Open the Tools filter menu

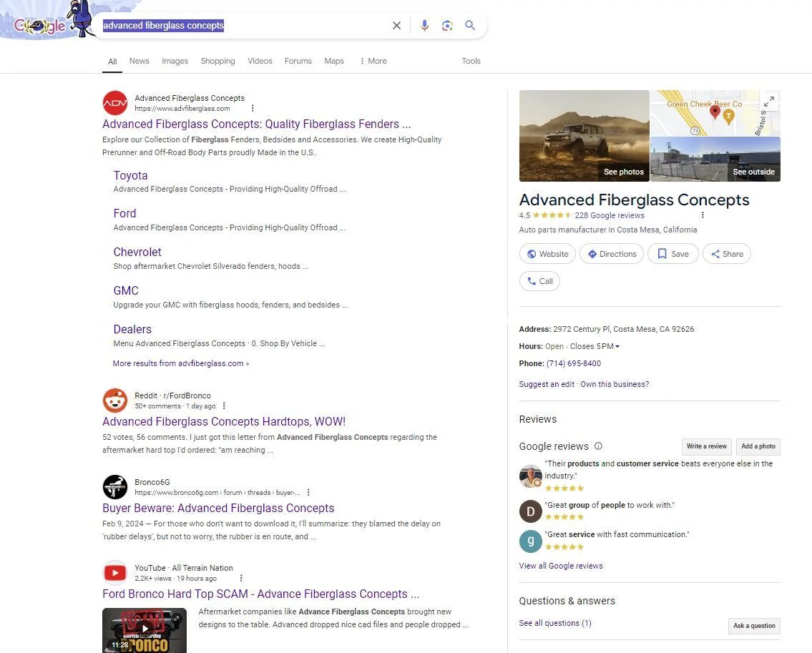pos(471,61)
